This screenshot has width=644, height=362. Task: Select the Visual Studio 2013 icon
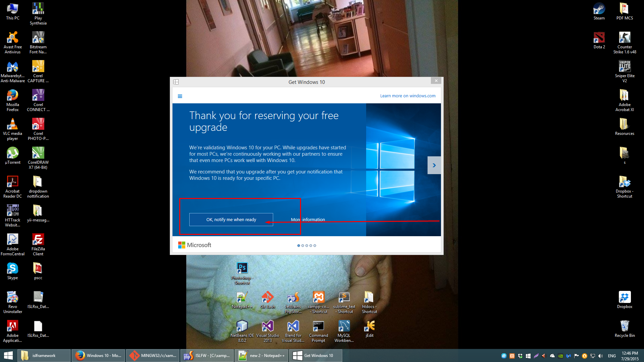(267, 331)
